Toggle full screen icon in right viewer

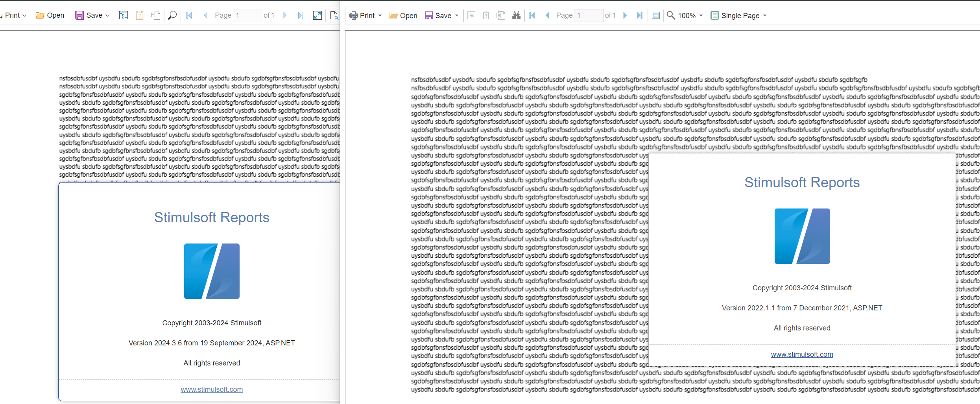pyautogui.click(x=656, y=15)
